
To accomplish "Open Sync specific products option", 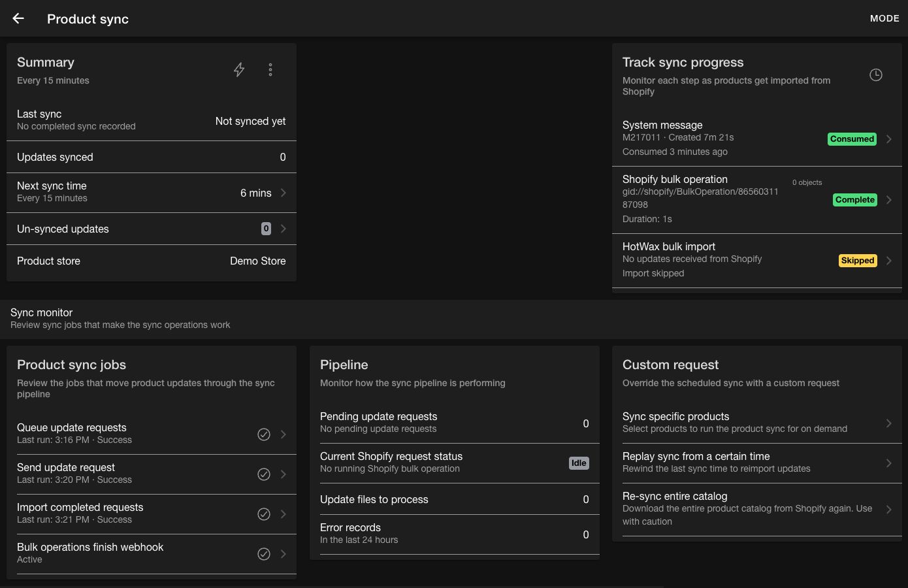I will point(757,423).
